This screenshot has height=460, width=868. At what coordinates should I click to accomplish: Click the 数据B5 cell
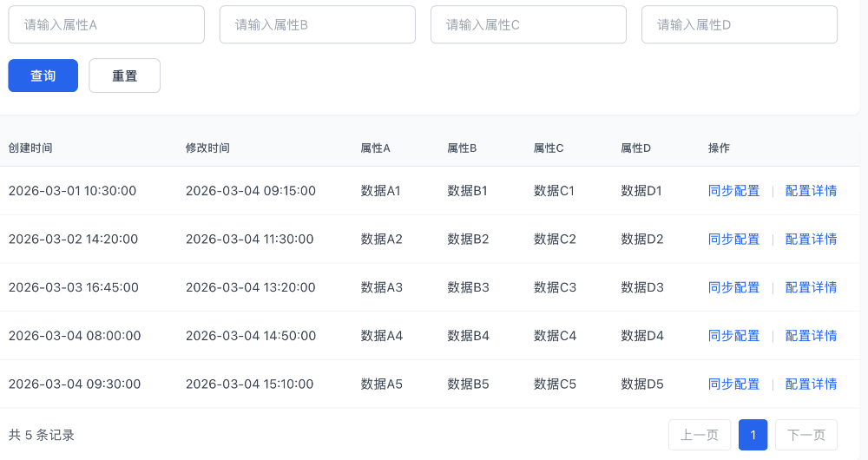469,384
